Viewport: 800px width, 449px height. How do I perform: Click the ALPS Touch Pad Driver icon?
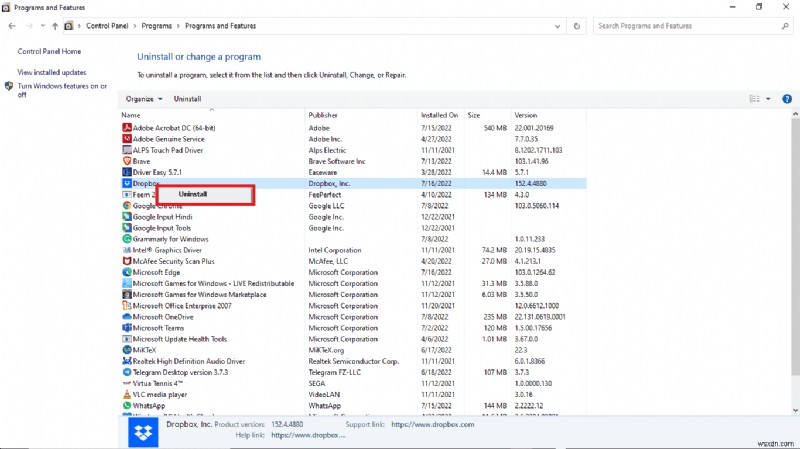click(x=127, y=150)
